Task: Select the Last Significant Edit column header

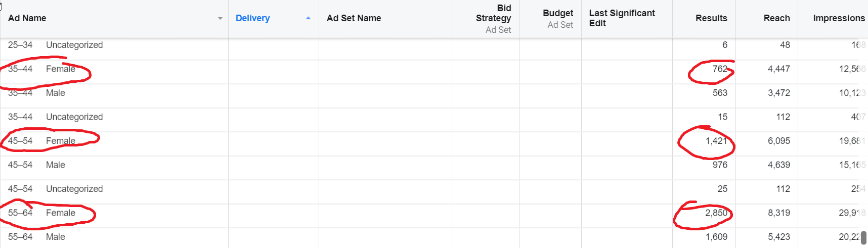Action: pyautogui.click(x=622, y=18)
